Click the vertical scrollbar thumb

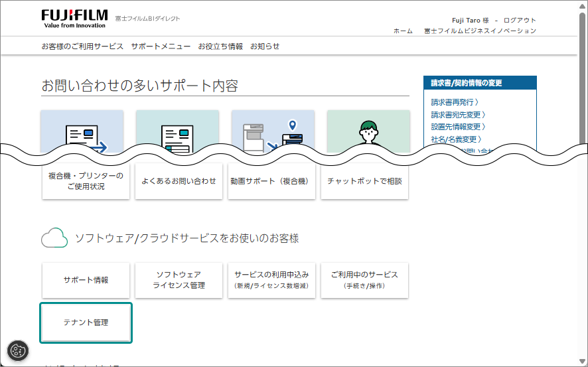coord(583,79)
